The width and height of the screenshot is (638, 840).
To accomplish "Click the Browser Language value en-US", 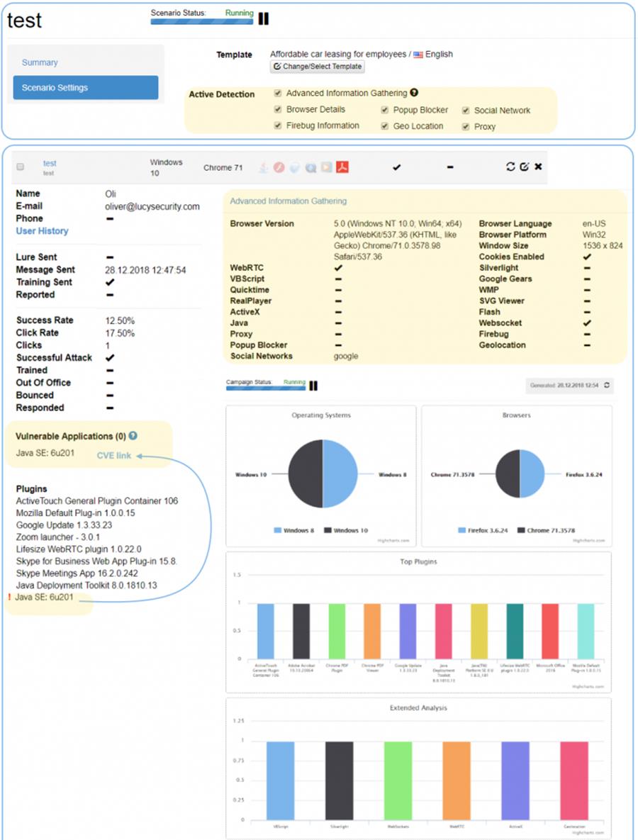I will (x=594, y=224).
